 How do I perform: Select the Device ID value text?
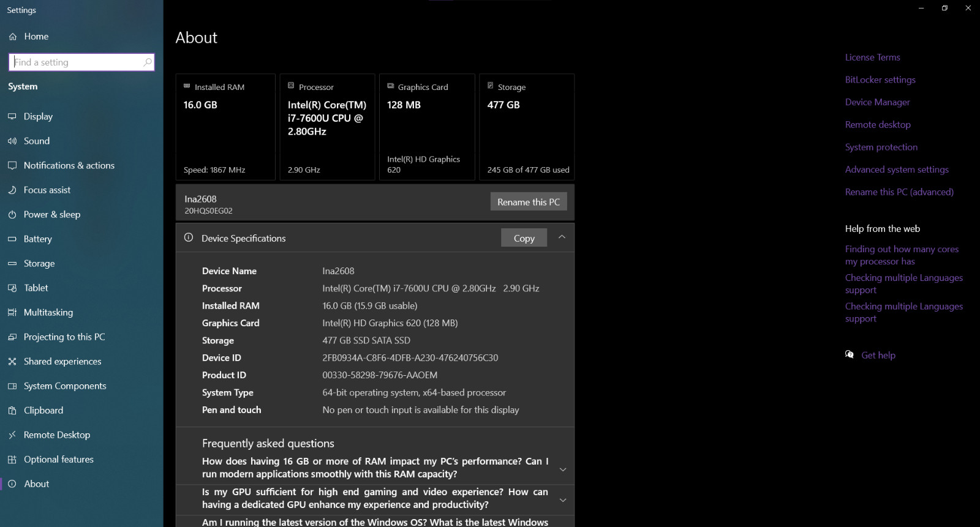[410, 357]
